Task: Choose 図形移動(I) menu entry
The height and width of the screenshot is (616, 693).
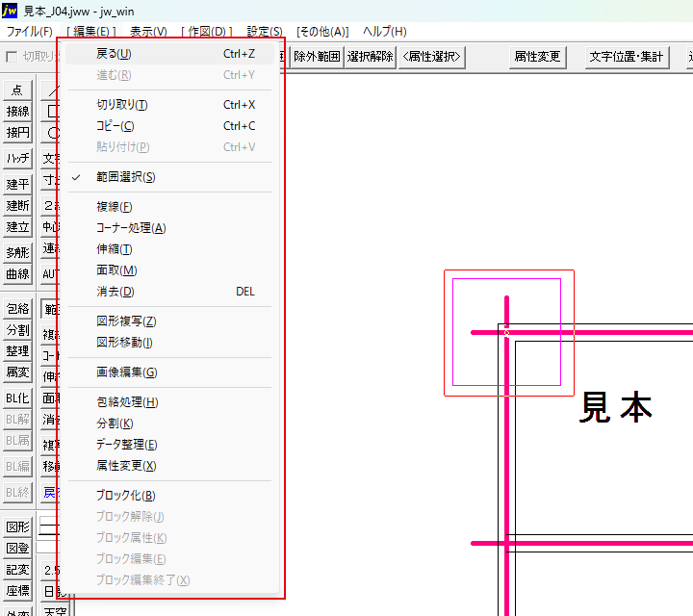Action: [x=169, y=343]
